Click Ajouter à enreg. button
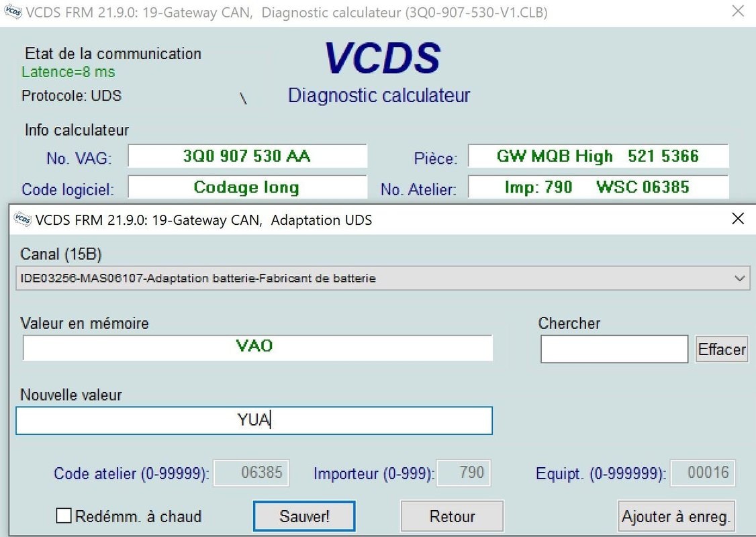 [675, 516]
